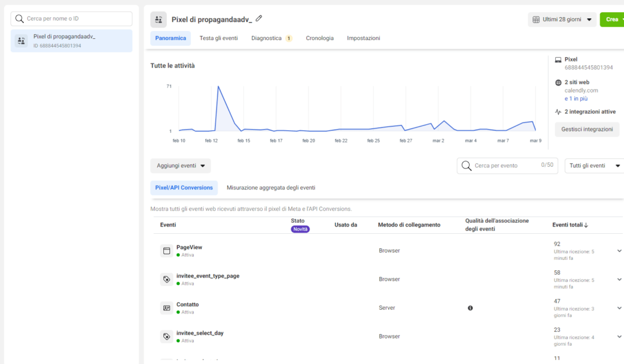Click the pixel icon in sidebar list item
The width and height of the screenshot is (624, 364).
click(x=21, y=41)
